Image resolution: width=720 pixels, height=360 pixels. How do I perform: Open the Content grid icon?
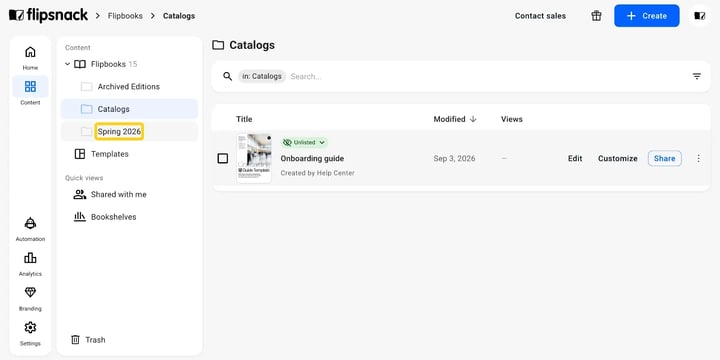tap(30, 86)
